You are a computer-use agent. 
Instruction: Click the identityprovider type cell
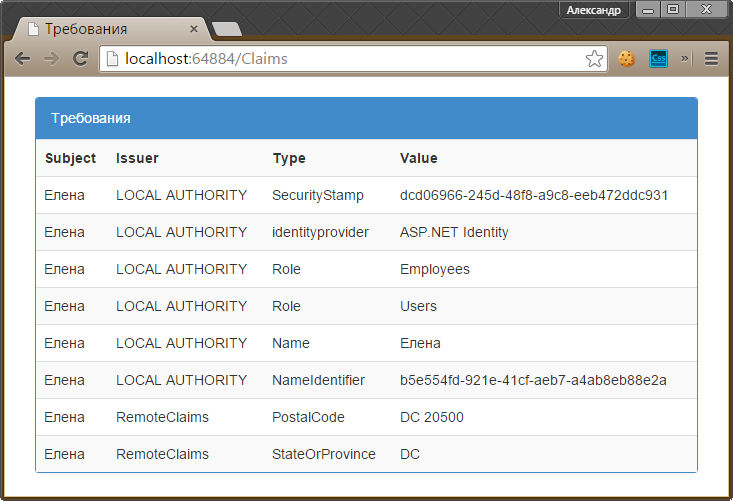click(320, 232)
